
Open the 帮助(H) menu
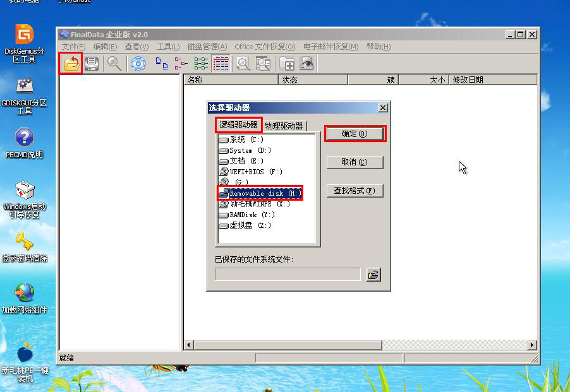pyautogui.click(x=379, y=47)
